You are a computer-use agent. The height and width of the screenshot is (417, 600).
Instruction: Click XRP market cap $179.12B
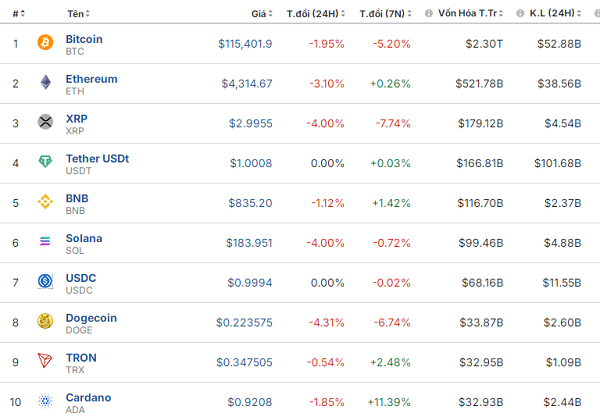point(481,124)
